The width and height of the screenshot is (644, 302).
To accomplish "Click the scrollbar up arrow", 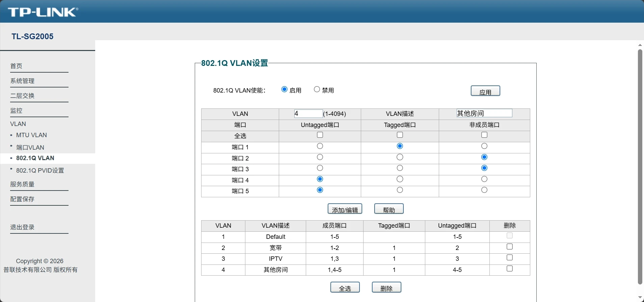I will click(x=640, y=45).
